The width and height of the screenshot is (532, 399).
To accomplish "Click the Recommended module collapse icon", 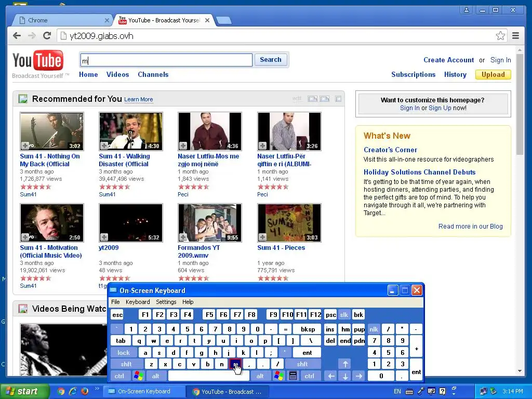I will [338, 99].
